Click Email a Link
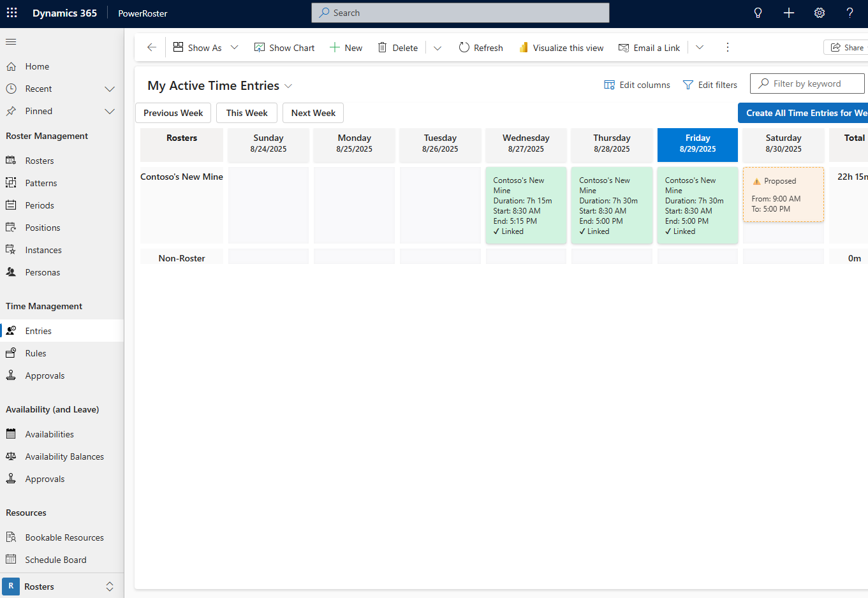This screenshot has width=868, height=598. [x=649, y=48]
